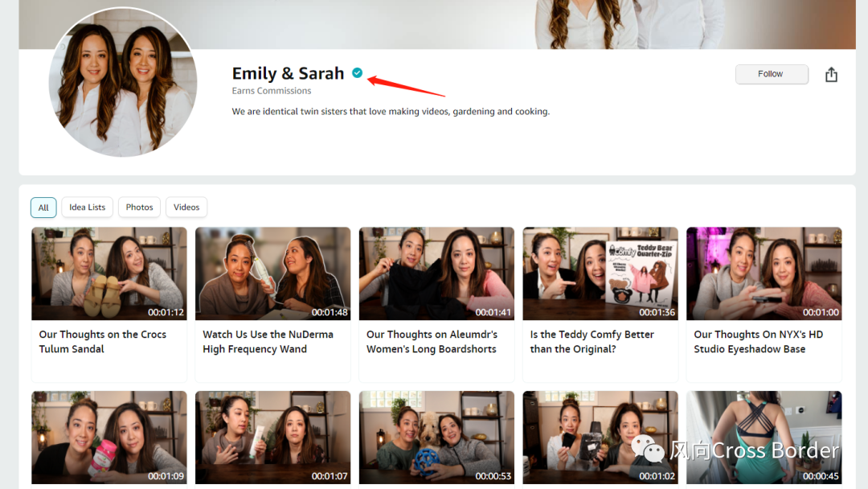868x489 pixels.
Task: Play the Crocs Tulum Sandal video thumbnail
Action: [109, 273]
